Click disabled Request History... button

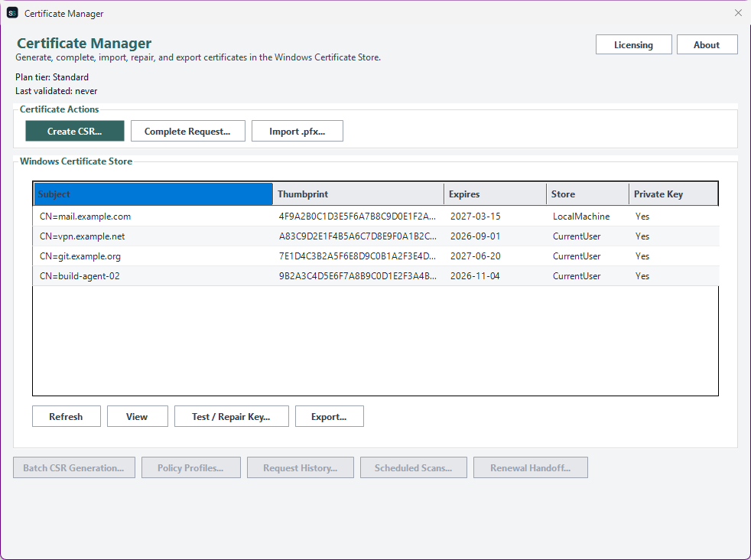click(301, 467)
